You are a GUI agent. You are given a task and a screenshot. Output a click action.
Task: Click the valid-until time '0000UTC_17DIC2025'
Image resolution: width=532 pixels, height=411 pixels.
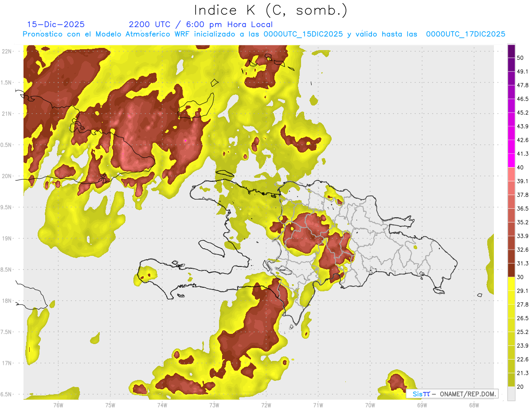coord(465,34)
